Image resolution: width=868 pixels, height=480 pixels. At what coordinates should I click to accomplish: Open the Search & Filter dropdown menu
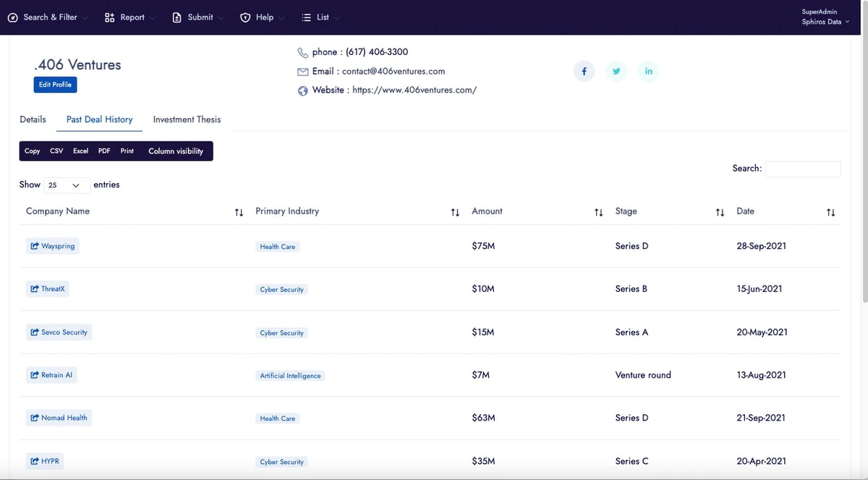tap(48, 17)
